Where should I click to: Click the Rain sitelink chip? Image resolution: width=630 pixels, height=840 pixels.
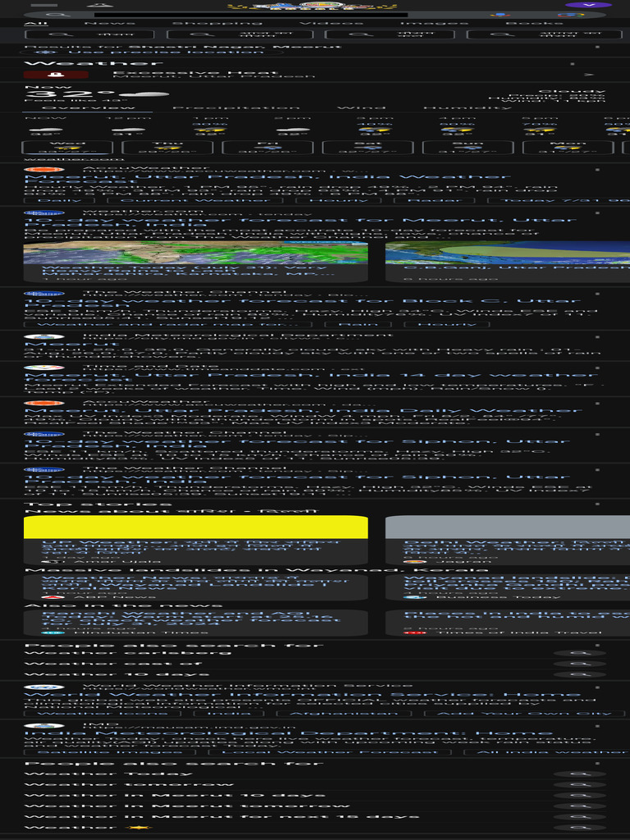[358, 324]
